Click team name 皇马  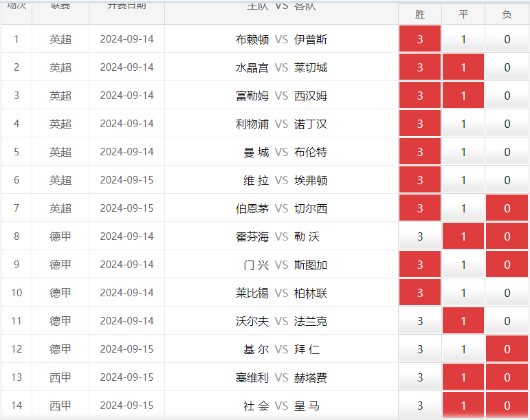coord(307,406)
